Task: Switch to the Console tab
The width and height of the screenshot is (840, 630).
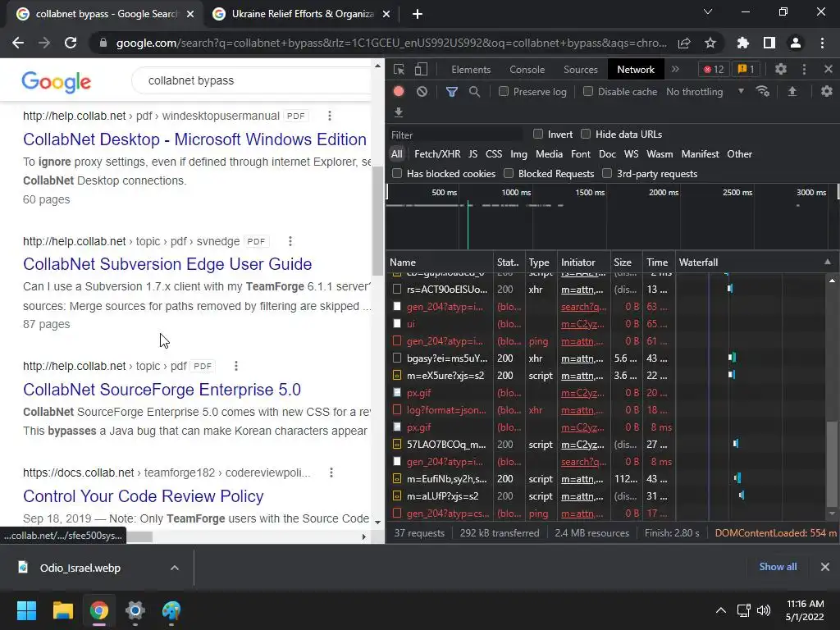Action: coord(527,69)
